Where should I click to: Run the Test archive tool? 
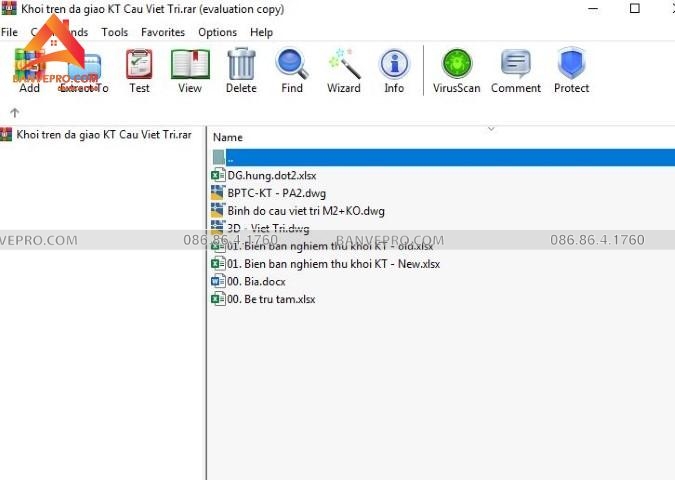click(x=139, y=64)
